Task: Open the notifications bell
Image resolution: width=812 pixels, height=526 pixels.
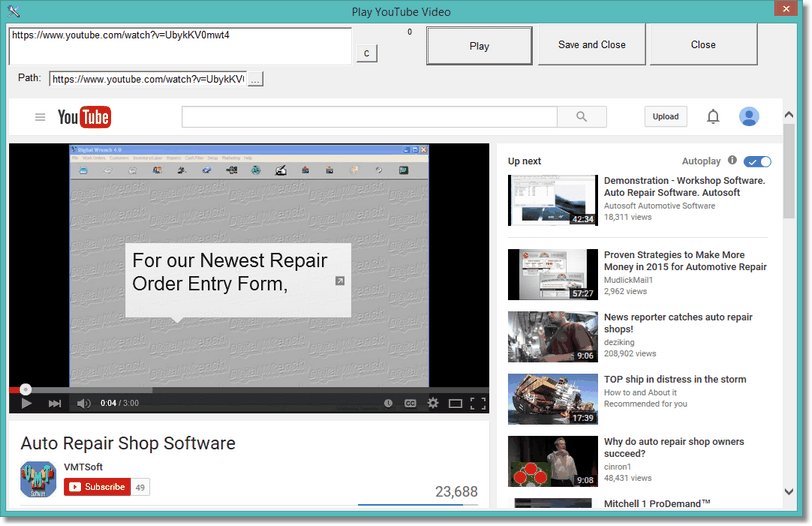Action: tap(713, 117)
